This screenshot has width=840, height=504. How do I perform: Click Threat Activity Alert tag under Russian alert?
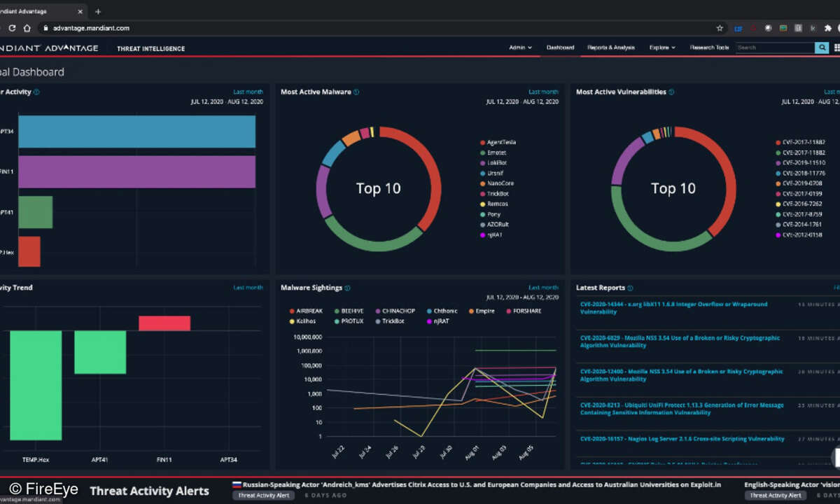(264, 496)
